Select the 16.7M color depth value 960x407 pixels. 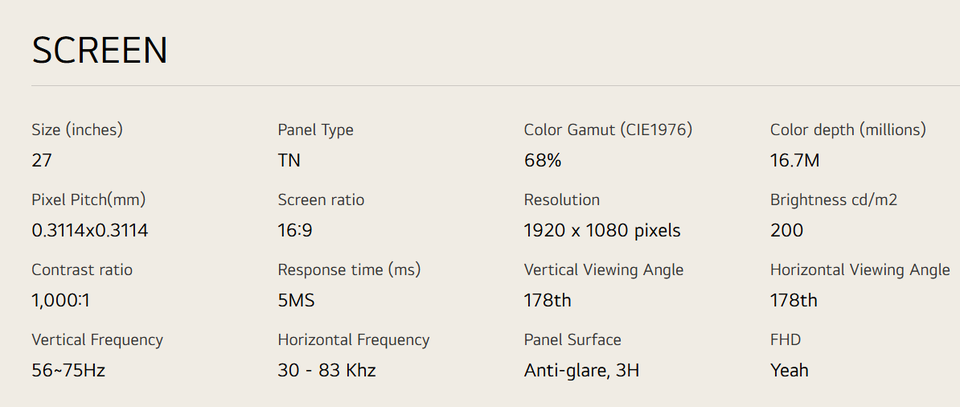(x=796, y=160)
